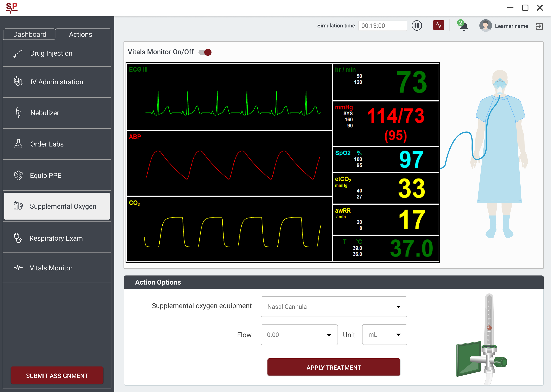Click the oxygen flowmeter ball indicator
The width and height of the screenshot is (551, 392).
point(489,328)
